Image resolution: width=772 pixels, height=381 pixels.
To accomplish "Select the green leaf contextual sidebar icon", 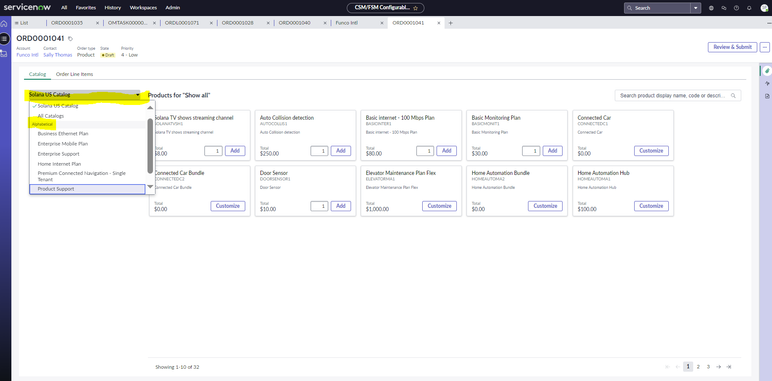I will (x=767, y=71).
